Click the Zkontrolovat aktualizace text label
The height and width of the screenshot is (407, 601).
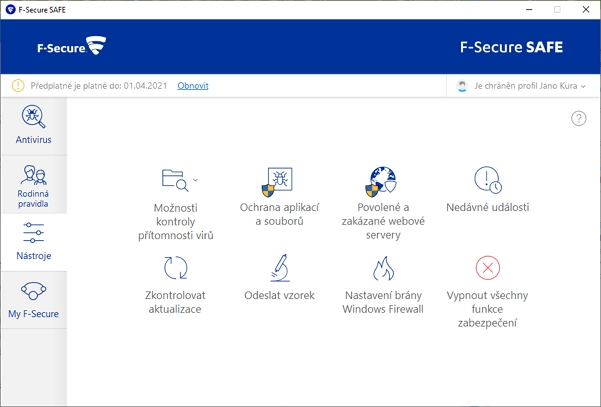click(175, 302)
